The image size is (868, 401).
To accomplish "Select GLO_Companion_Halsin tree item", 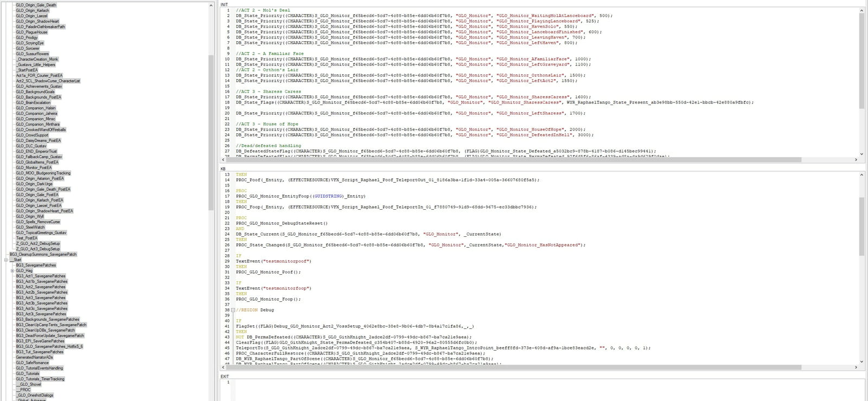I will click(36, 108).
